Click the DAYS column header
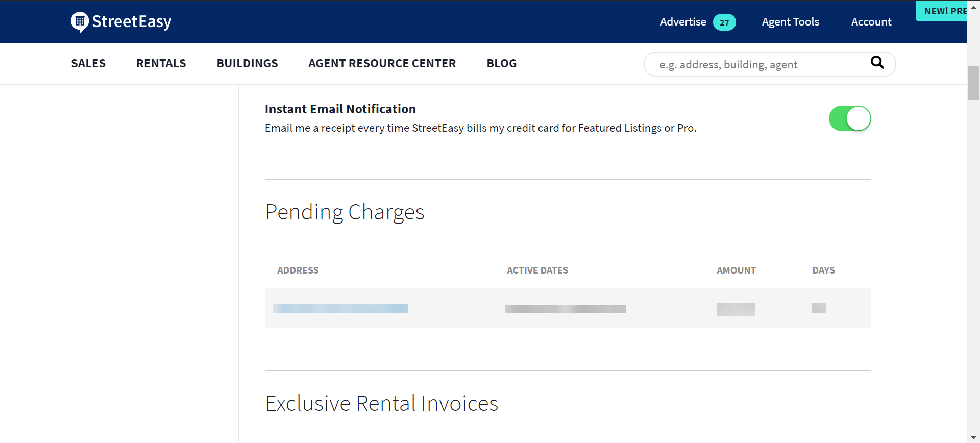980x443 pixels. point(824,270)
